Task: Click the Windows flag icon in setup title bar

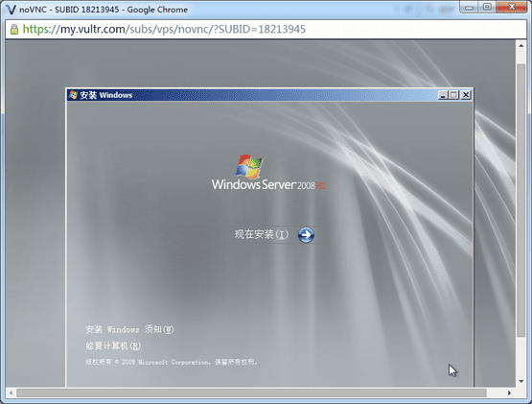Action: [x=73, y=95]
